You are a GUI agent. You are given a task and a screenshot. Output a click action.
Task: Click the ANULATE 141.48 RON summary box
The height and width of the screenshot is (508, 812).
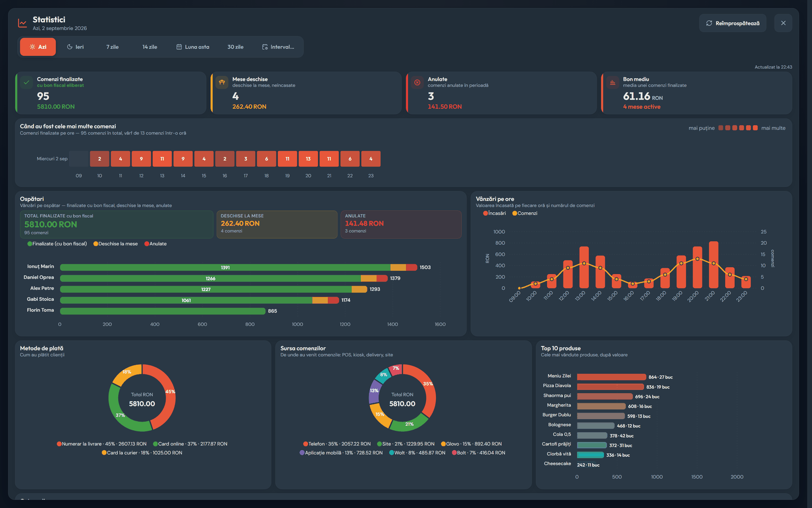(401, 225)
